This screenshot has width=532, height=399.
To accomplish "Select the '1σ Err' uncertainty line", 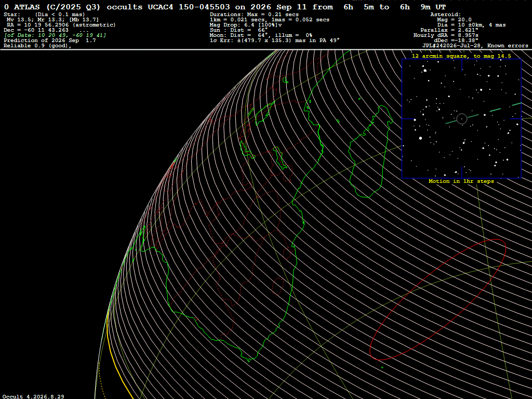I will click(x=274, y=41).
